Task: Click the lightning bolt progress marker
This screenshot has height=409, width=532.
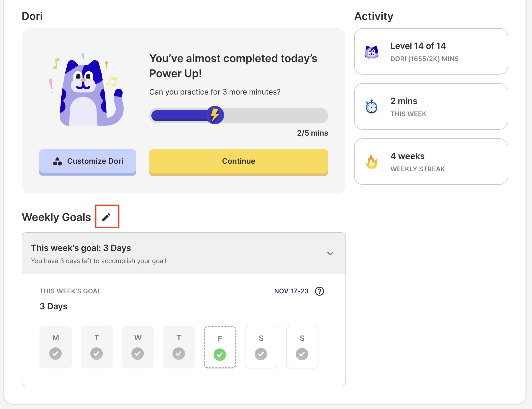Action: click(x=215, y=115)
